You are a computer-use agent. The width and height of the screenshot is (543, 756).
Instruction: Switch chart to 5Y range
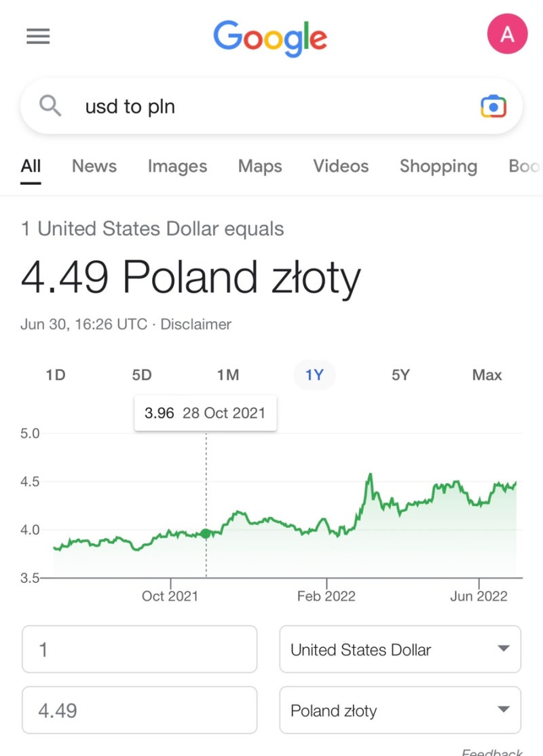(400, 375)
